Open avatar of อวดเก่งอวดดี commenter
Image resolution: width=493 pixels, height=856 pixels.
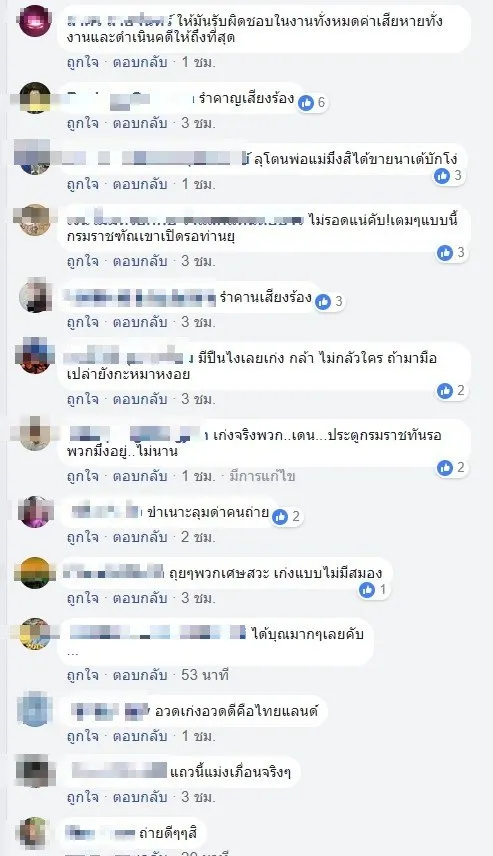35,709
